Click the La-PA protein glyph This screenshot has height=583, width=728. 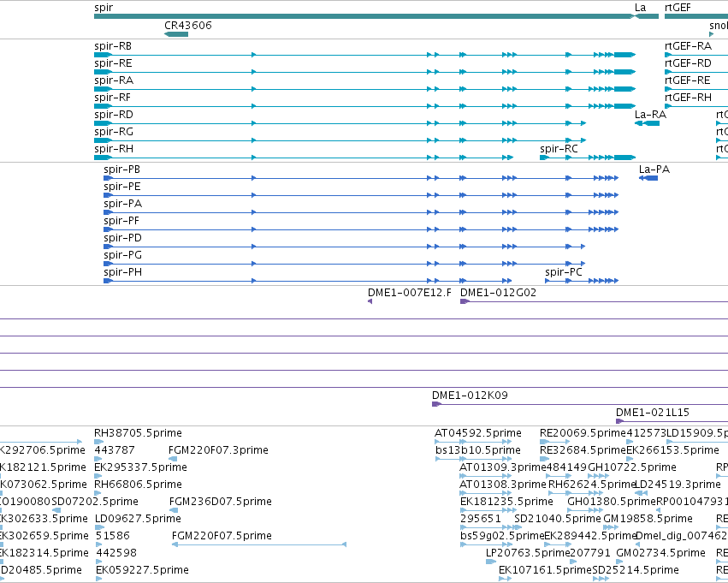[x=648, y=178]
